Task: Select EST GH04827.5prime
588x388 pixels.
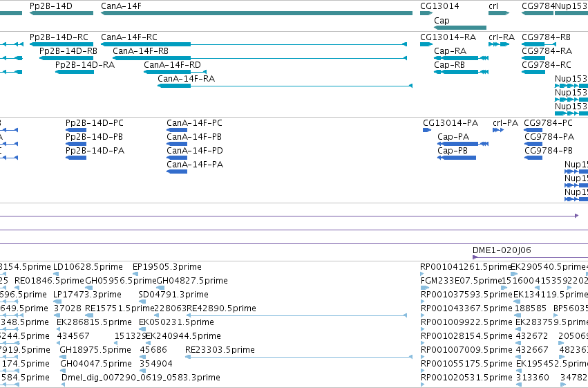Action: [160, 288]
